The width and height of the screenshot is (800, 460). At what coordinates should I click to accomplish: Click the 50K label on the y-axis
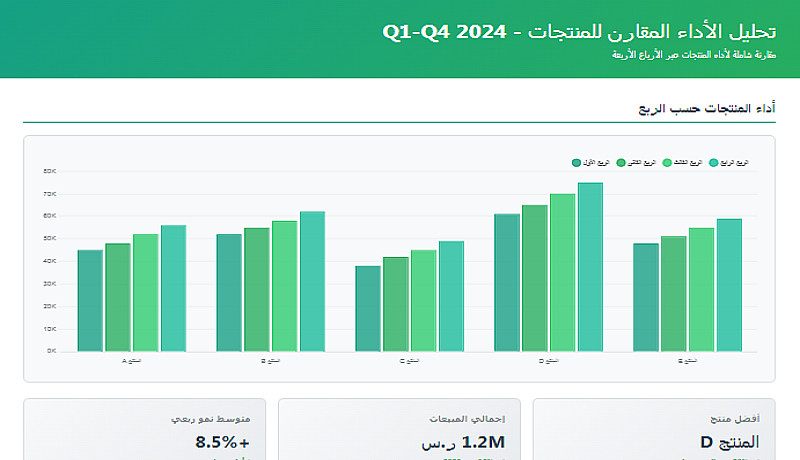click(x=50, y=238)
